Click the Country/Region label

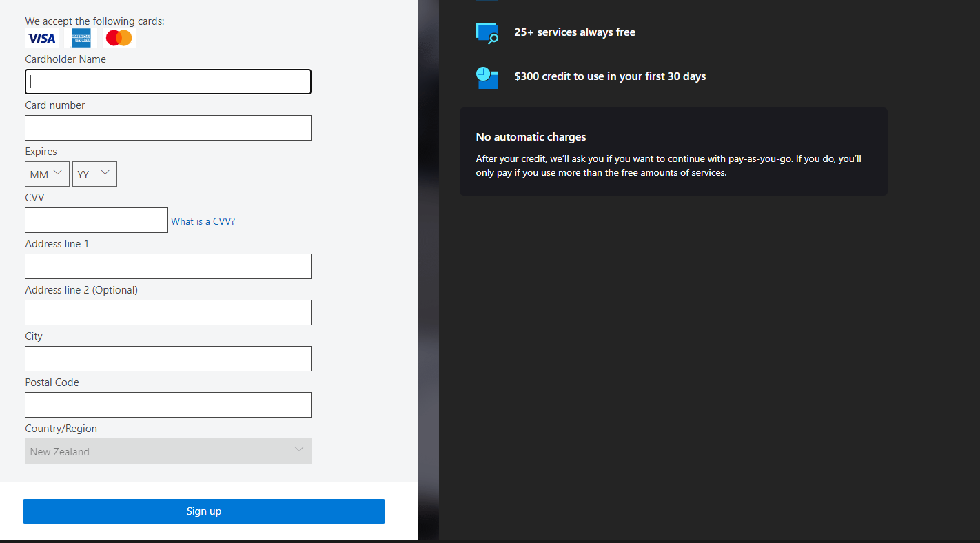[x=61, y=429]
